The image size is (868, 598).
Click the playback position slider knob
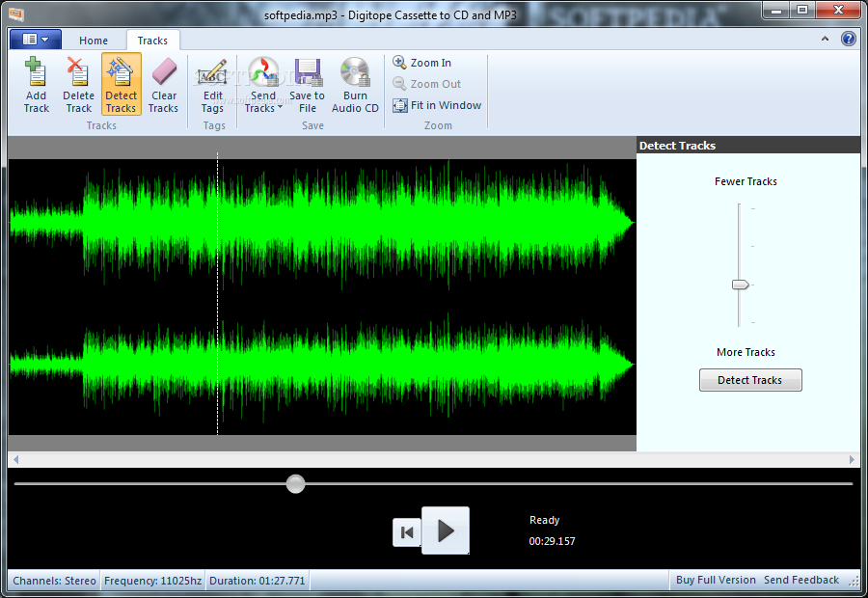tap(296, 483)
